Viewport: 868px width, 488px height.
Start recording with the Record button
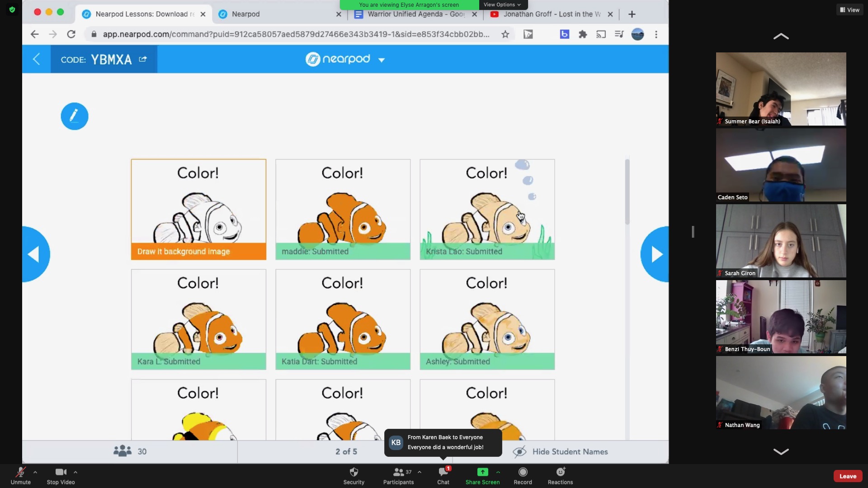pyautogui.click(x=523, y=476)
